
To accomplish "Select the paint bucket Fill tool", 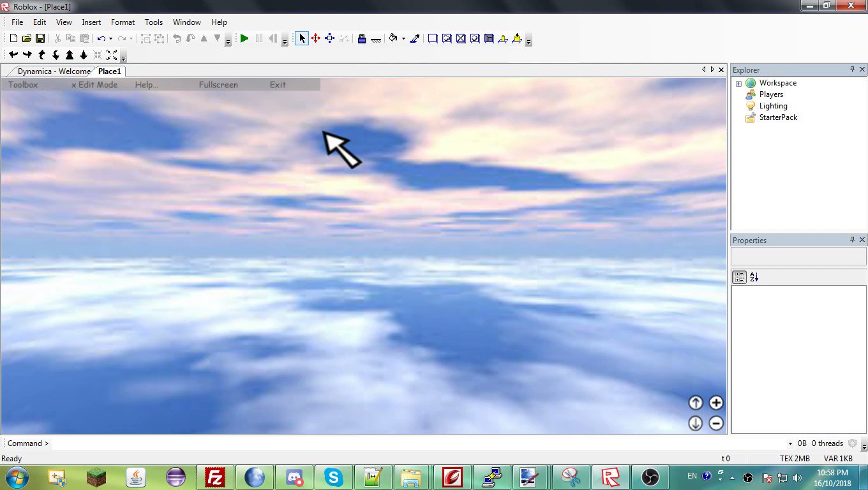I will (x=393, y=38).
